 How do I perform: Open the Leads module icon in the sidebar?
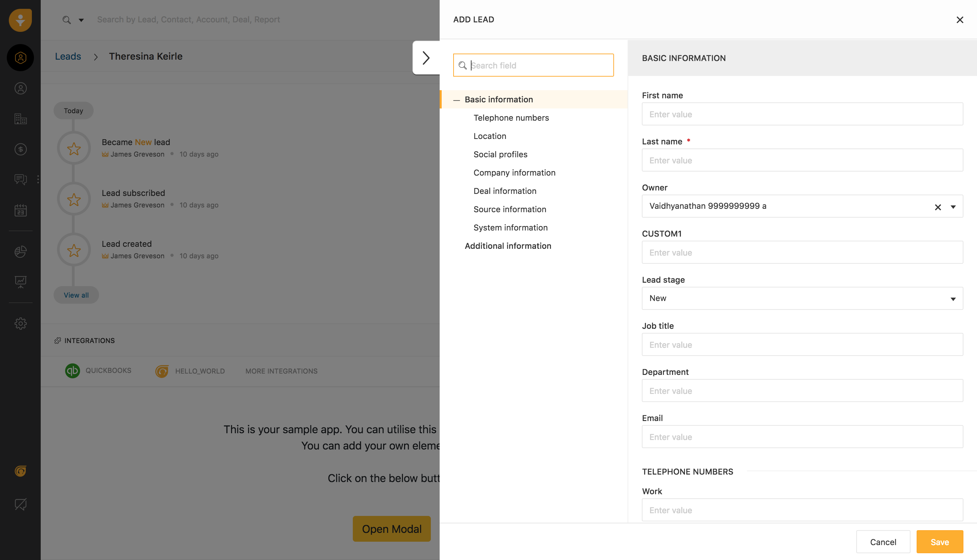click(x=20, y=58)
